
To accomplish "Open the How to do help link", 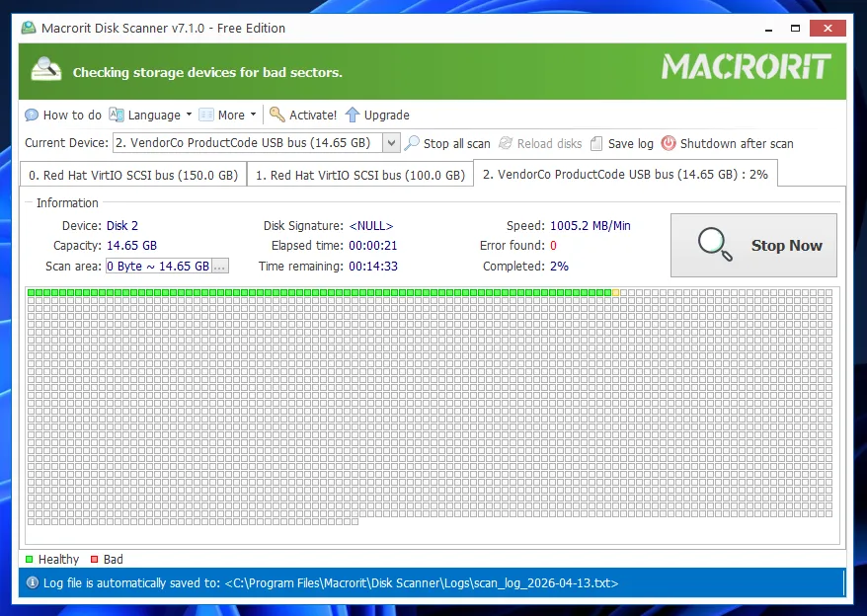I will (72, 115).
